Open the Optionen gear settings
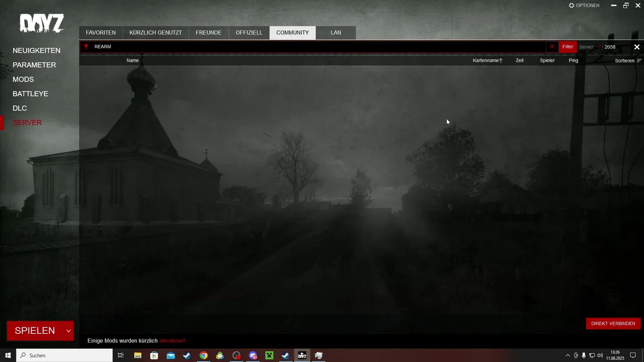The image size is (644, 362). tap(584, 6)
